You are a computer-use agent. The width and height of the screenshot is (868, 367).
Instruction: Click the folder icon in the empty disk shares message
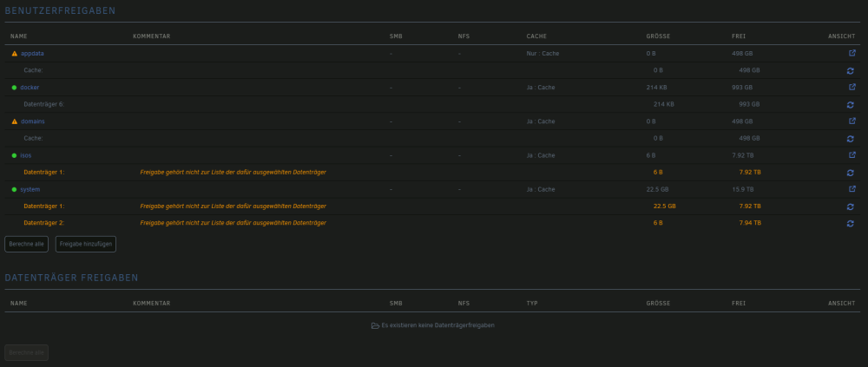tap(375, 325)
